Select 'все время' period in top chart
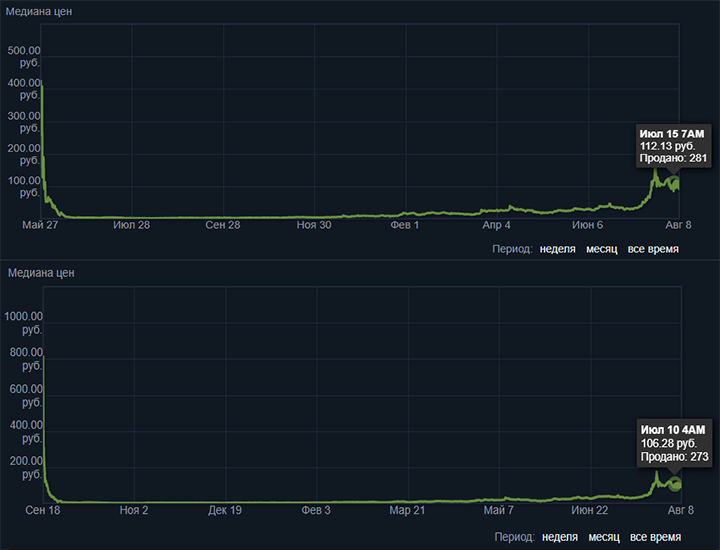720x550 pixels. (653, 249)
